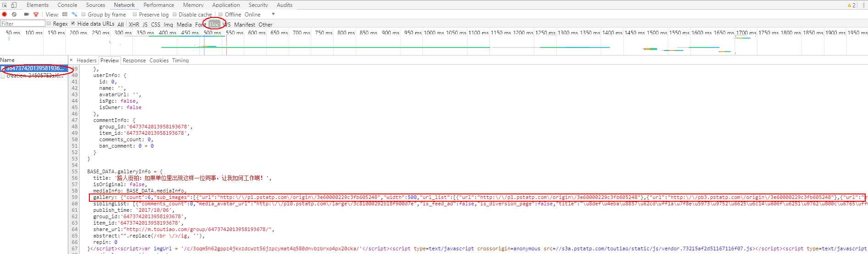Toggle the red filter funnel icon
The width and height of the screenshot is (868, 254).
pos(36,14)
